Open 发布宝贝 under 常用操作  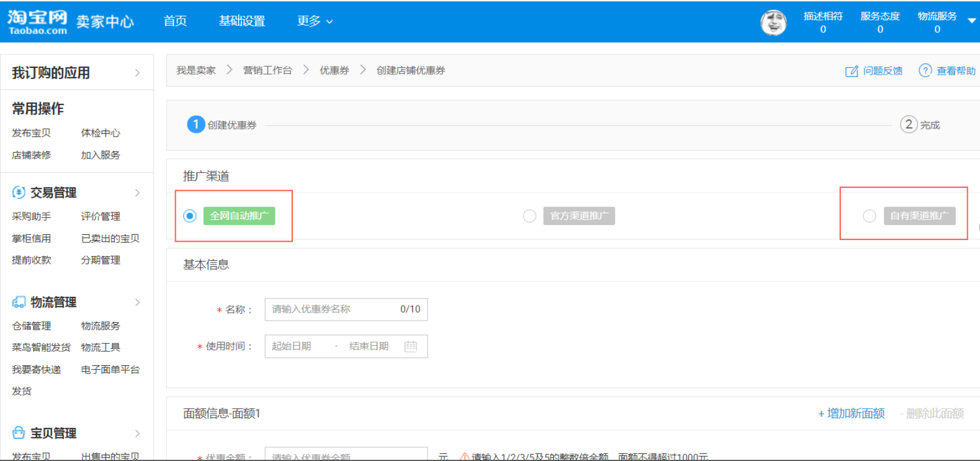[x=31, y=133]
